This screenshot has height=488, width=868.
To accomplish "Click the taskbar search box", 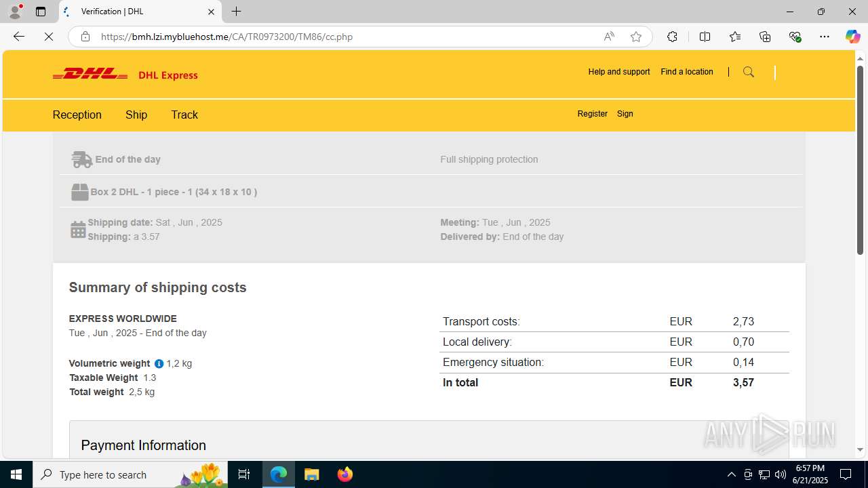I will click(131, 474).
